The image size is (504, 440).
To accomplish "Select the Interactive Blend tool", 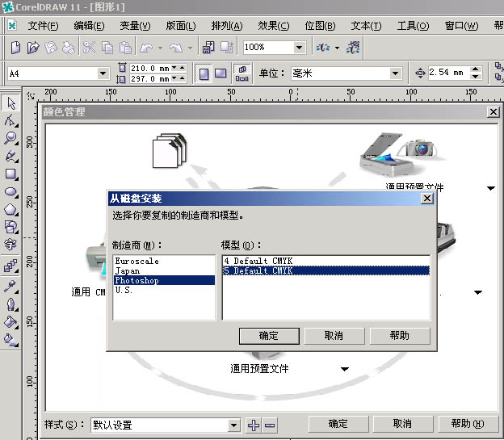I will click(10, 266).
